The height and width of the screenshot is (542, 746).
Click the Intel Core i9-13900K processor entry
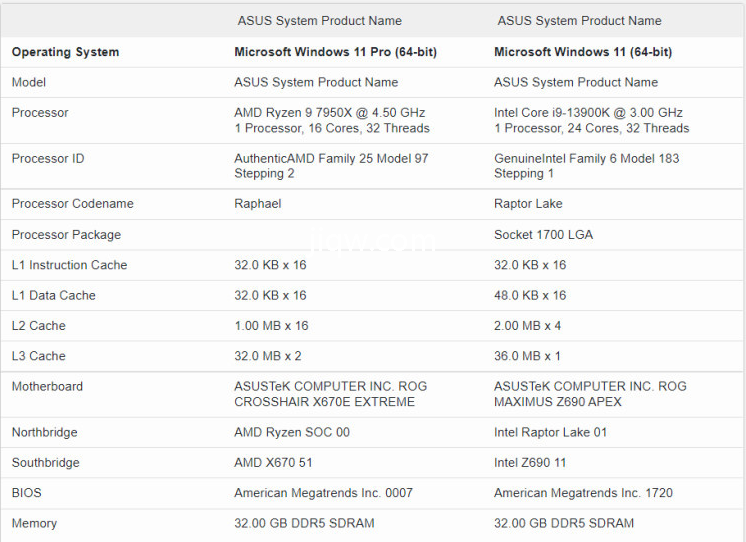coord(588,113)
